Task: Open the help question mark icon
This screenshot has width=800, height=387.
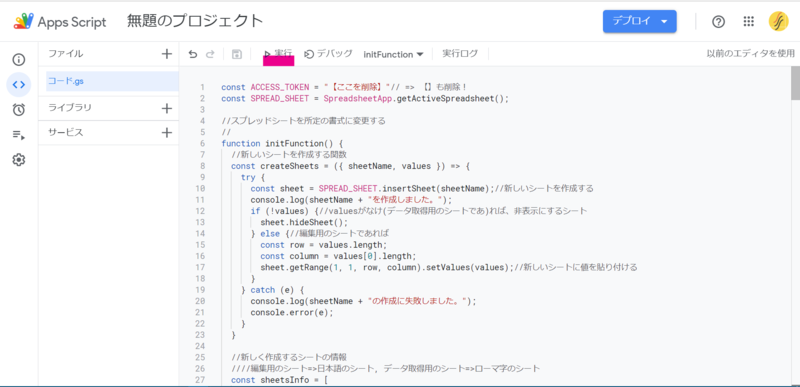Action: click(x=718, y=21)
